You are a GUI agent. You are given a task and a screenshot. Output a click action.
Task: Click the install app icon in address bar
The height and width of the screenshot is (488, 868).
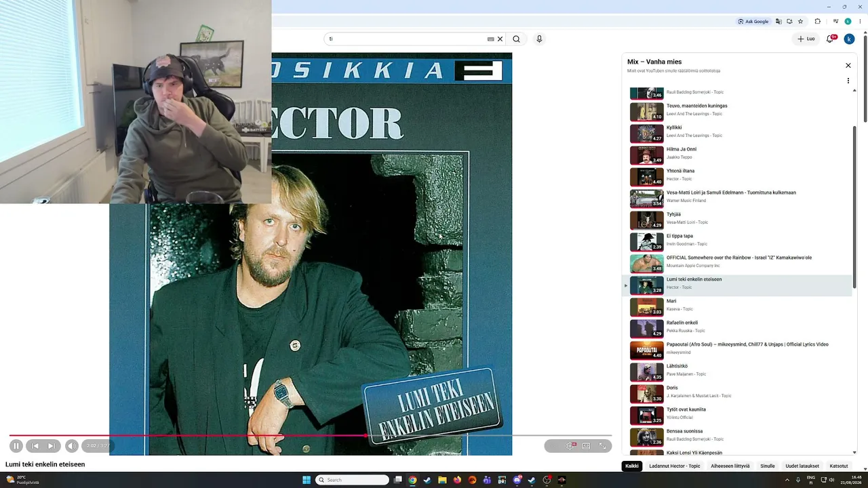pos(789,21)
